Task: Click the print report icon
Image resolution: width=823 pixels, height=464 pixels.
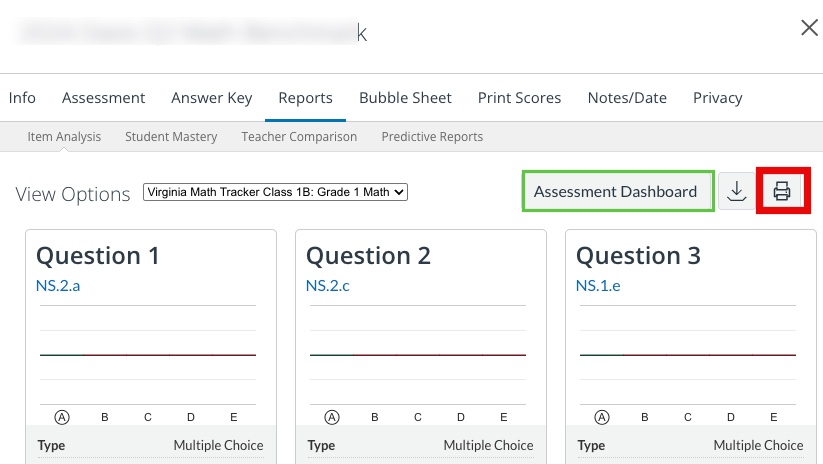Action: click(x=782, y=191)
